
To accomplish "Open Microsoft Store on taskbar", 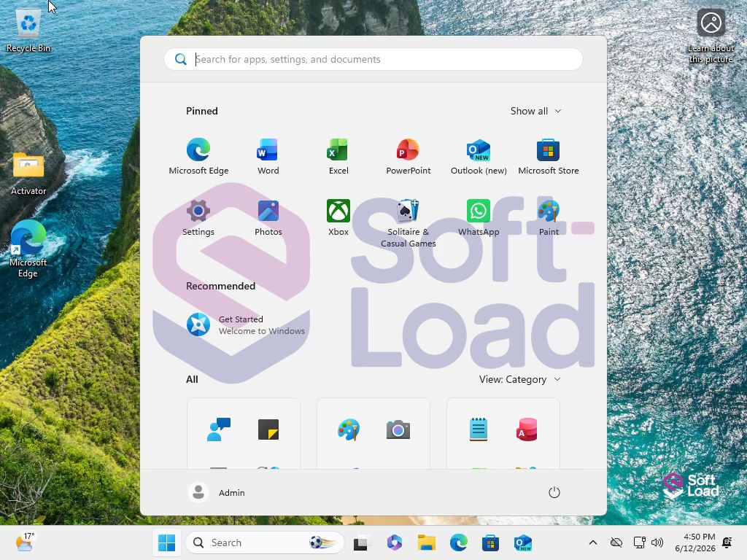I will pos(490,542).
